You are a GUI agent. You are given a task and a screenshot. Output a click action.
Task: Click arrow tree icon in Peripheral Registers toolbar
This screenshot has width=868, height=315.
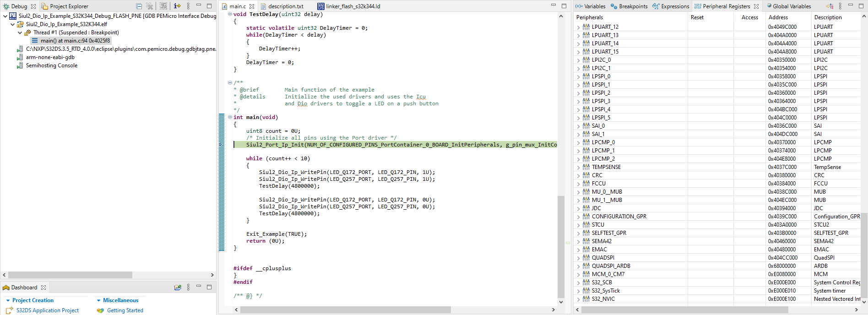click(830, 6)
